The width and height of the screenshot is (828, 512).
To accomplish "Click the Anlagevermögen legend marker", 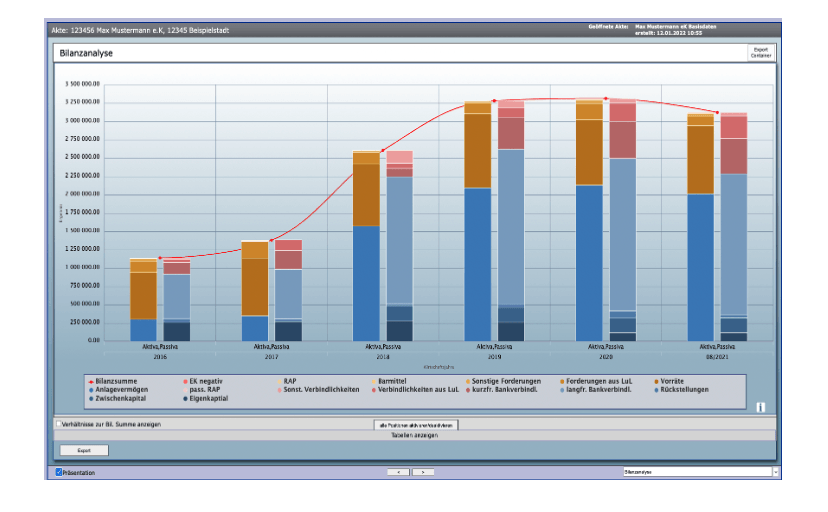I will (x=92, y=389).
